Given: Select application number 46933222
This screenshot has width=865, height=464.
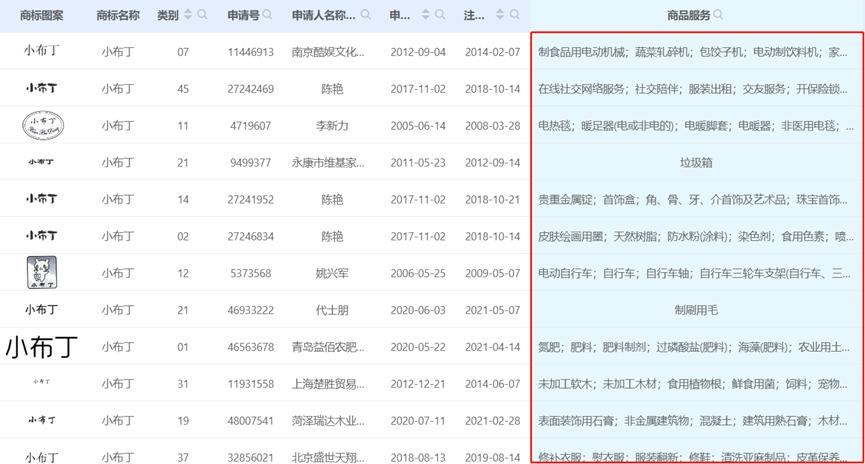Looking at the screenshot, I should 250,310.
